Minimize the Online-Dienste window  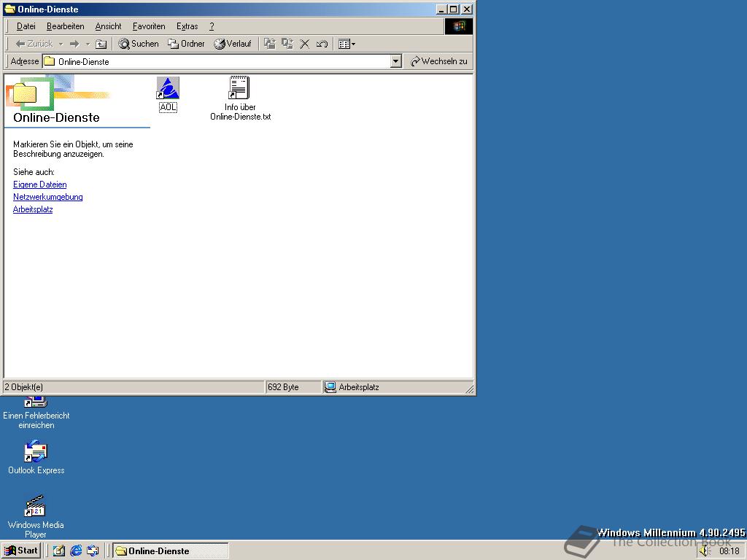[x=442, y=9]
